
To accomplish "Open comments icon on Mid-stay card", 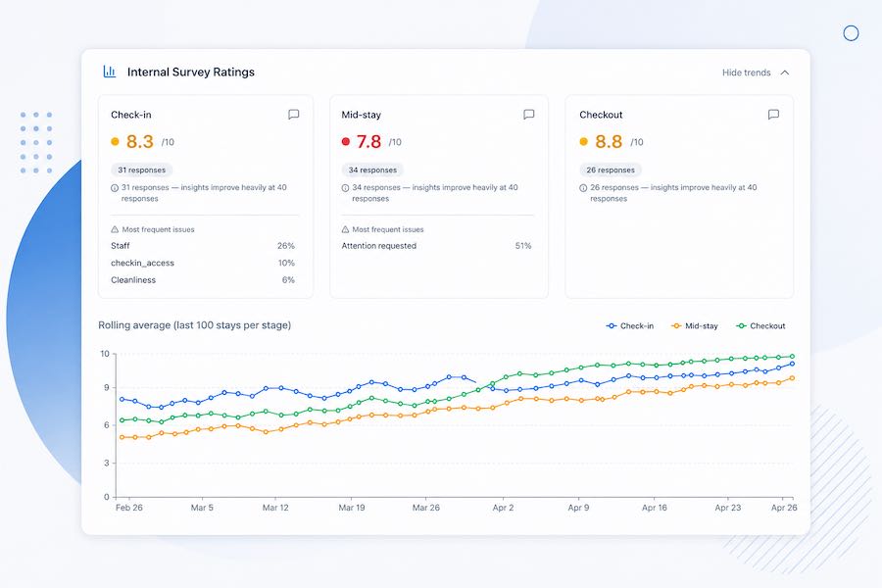I will coord(529,115).
